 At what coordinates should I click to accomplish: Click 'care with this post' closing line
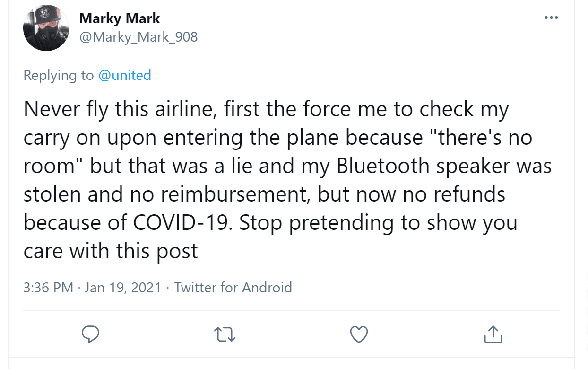coord(111,251)
